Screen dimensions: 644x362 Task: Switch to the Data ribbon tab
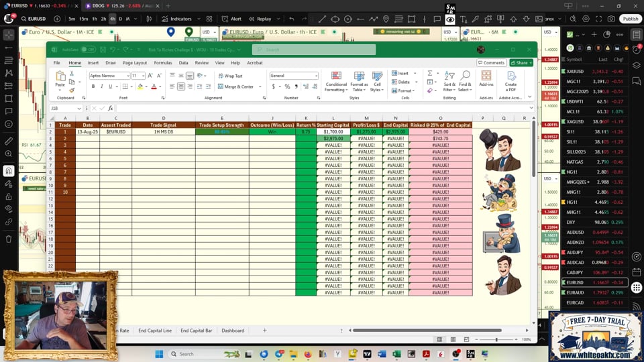point(183,63)
